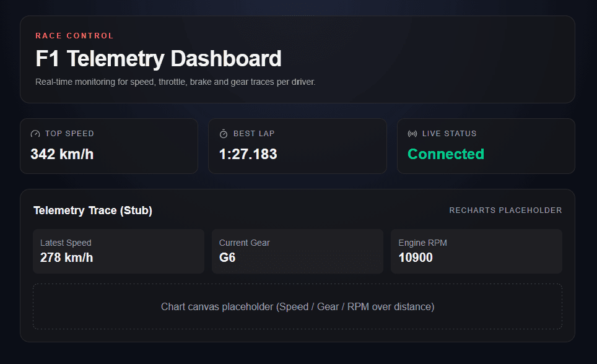The height and width of the screenshot is (364, 597).
Task: Select the BEST LAP stat card
Action: tap(297, 146)
